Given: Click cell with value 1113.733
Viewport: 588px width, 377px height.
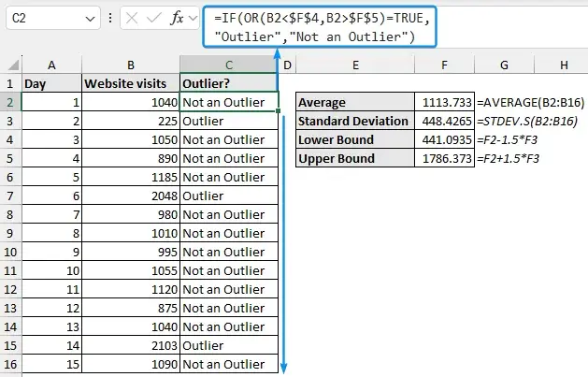Looking at the screenshot, I should (444, 102).
